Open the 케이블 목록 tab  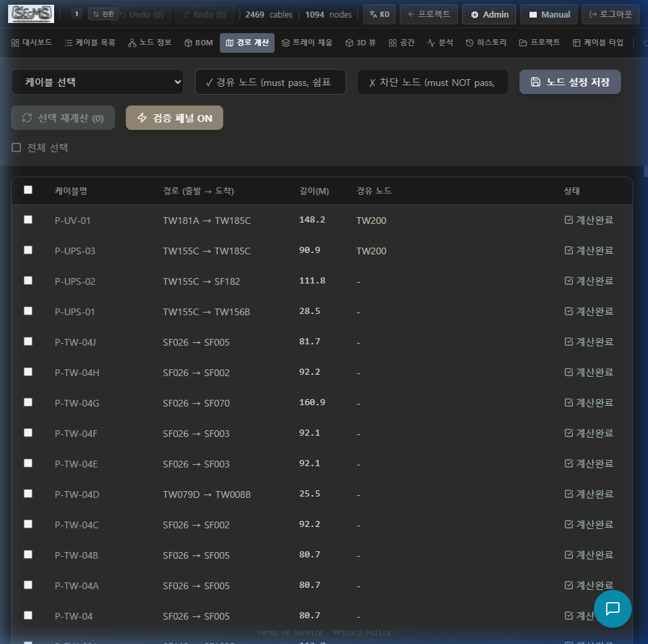pos(90,43)
